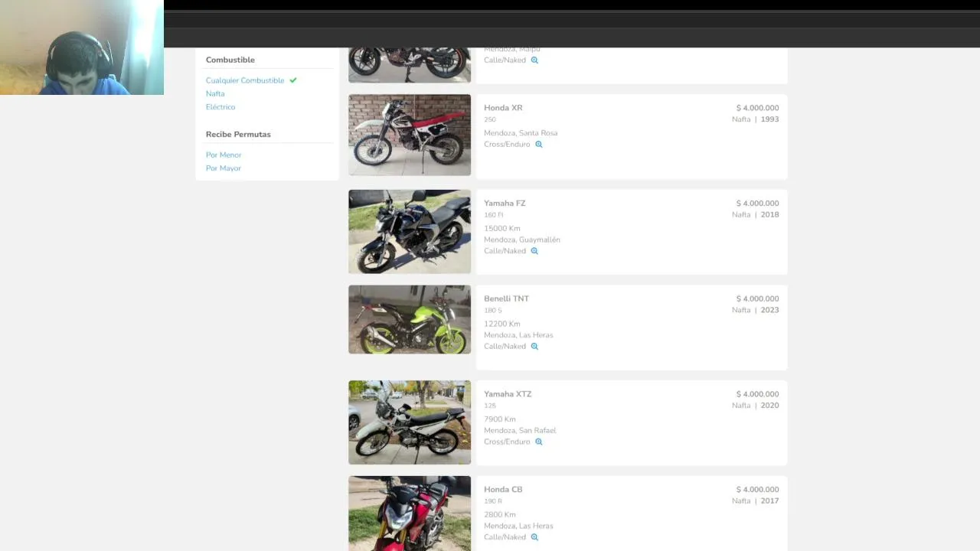Click the 7900 Km mileage text

pos(500,419)
